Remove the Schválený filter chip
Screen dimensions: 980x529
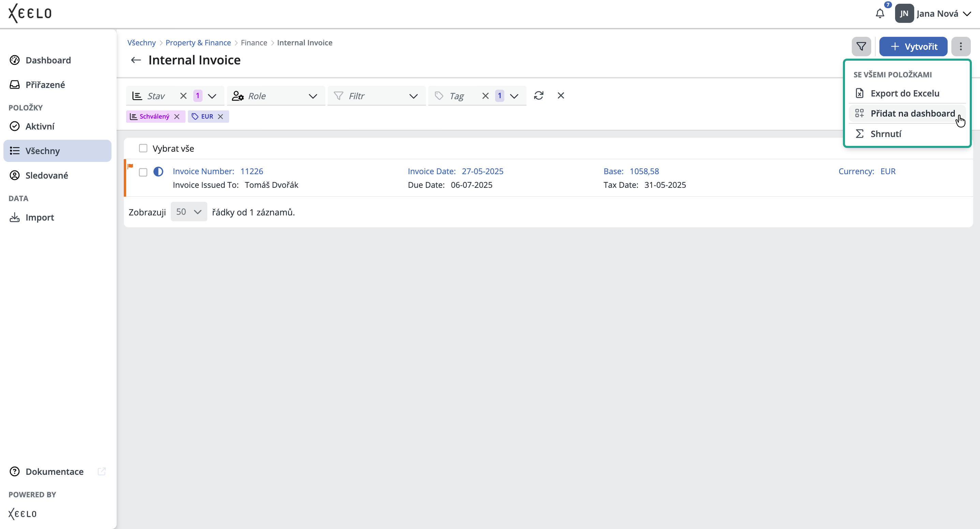coord(177,117)
